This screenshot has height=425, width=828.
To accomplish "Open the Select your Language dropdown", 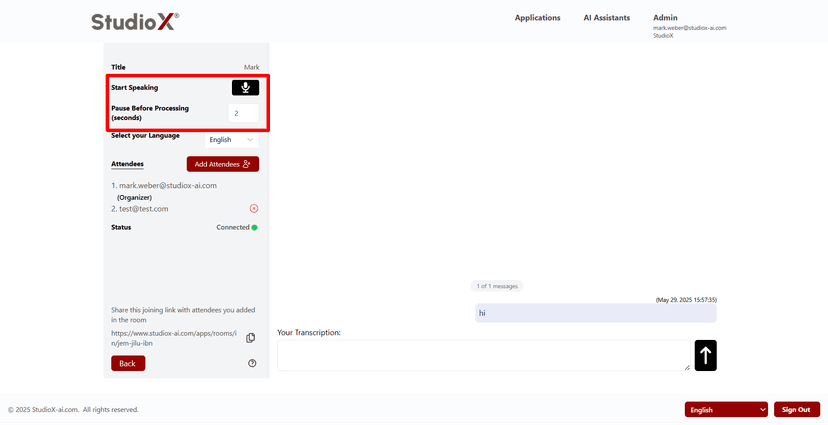I will click(x=232, y=140).
